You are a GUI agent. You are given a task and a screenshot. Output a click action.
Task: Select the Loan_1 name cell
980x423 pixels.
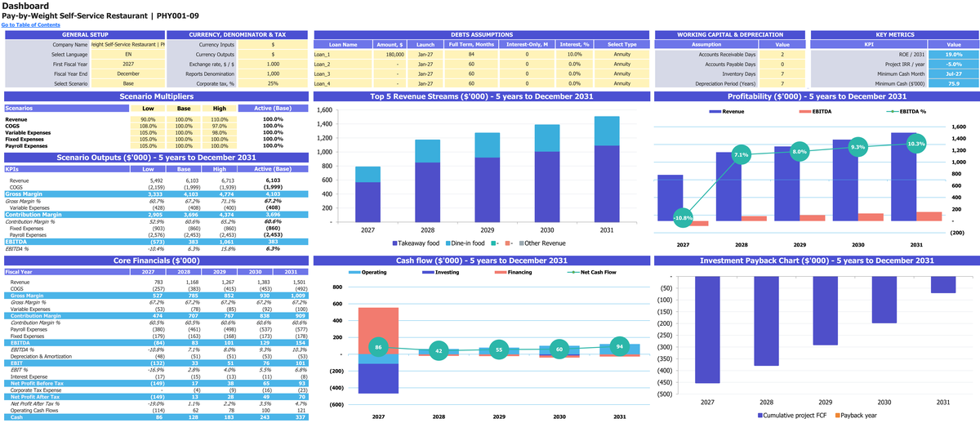point(342,54)
